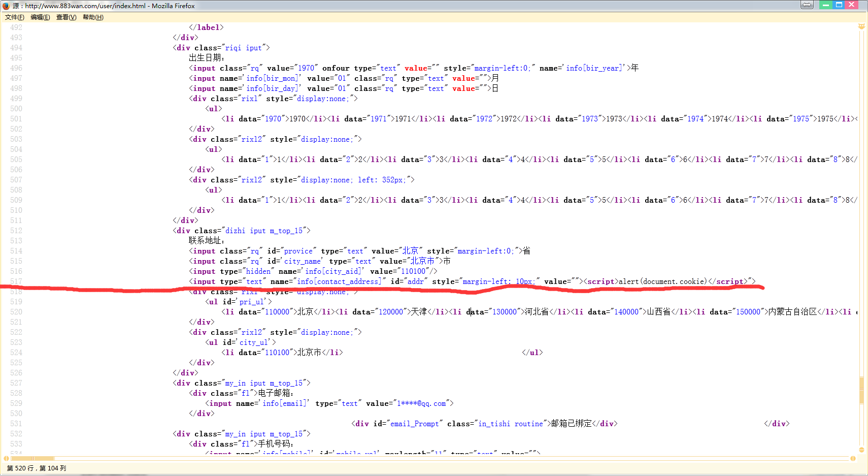The height and width of the screenshot is (476, 868).
Task: Open the 查看(V) menu
Action: [x=66, y=17]
